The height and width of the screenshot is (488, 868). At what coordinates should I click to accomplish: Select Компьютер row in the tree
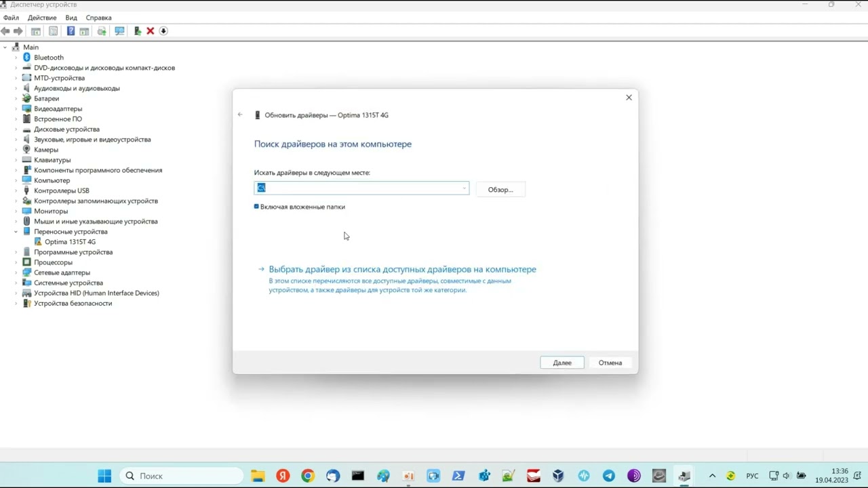52,180
